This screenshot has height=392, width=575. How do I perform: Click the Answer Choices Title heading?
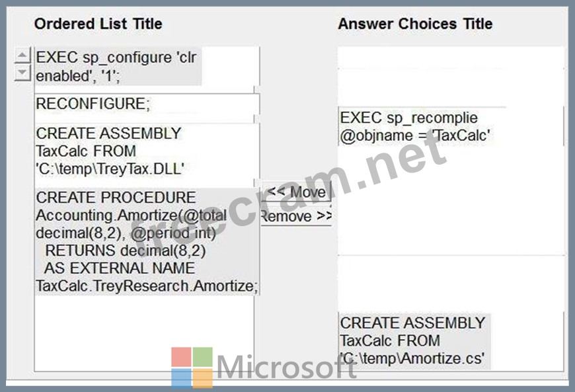415,24
